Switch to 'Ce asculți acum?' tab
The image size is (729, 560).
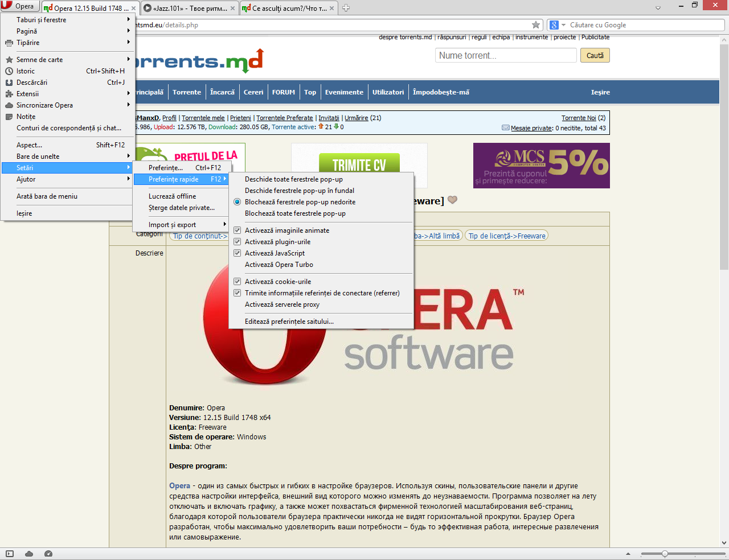289,9
